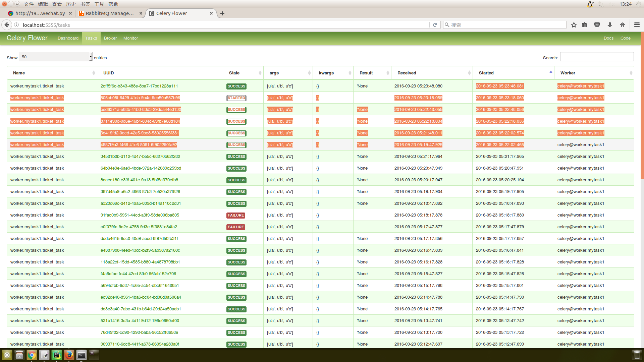The height and width of the screenshot is (362, 644).
Task: Click the browser search box
Action: (505, 25)
